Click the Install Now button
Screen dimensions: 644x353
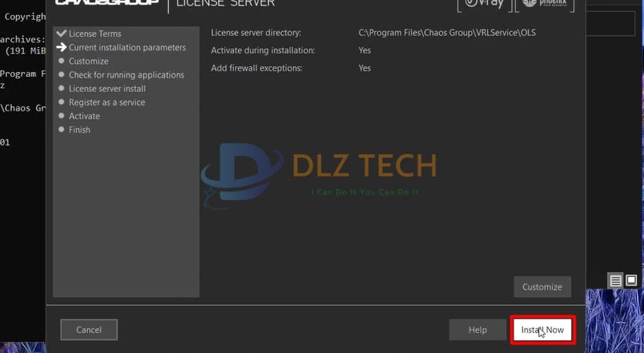[543, 330]
